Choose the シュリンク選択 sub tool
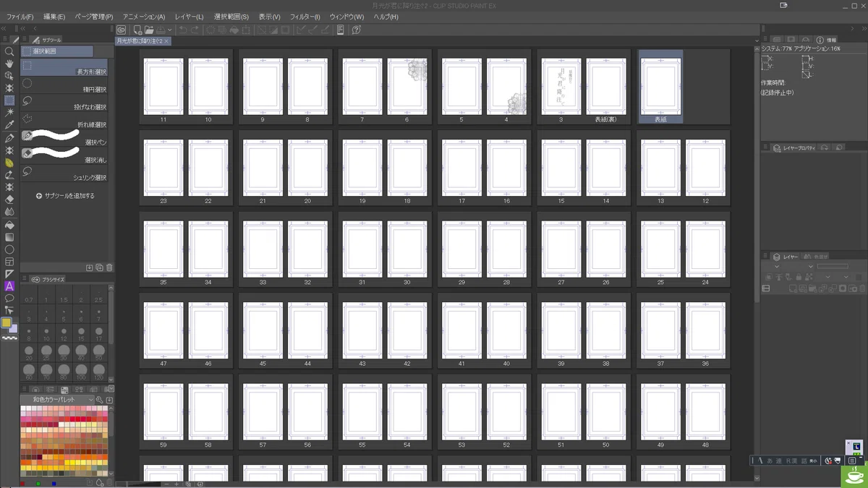 tap(64, 173)
